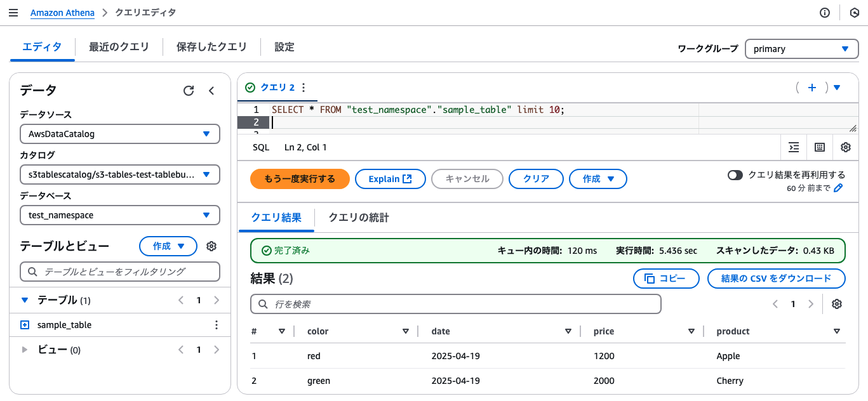The image size is (868, 401).
Task: Click the キャンセル button
Action: (467, 179)
